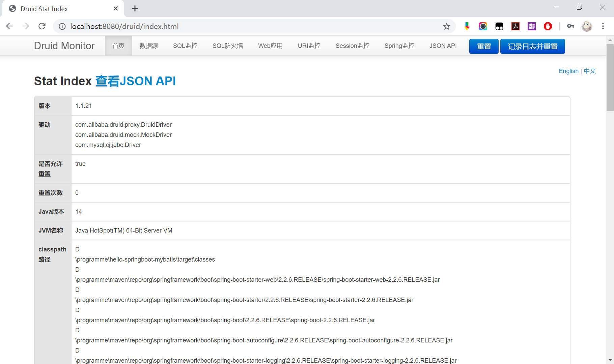Click the scrollbar down arrow
614x364 pixels.
pyautogui.click(x=610, y=360)
